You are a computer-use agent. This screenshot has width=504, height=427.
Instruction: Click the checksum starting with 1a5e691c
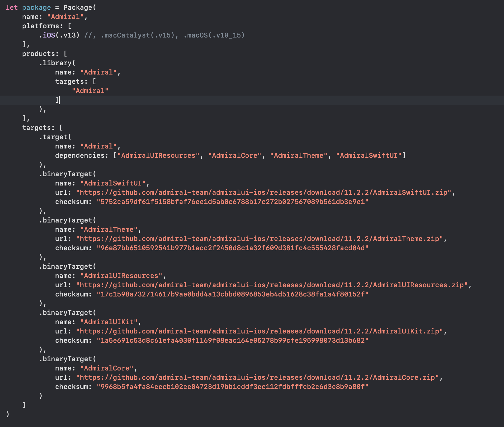click(x=233, y=340)
